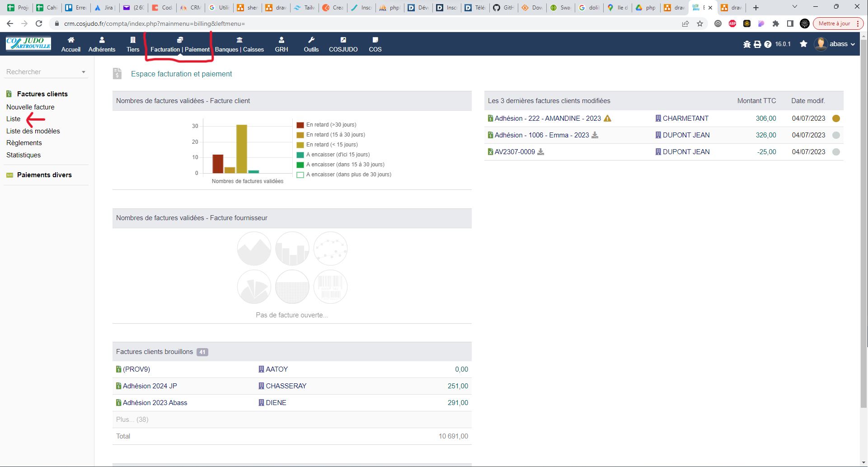The height and width of the screenshot is (467, 868).
Task: Open the bug report icon in top bar
Action: (x=746, y=44)
